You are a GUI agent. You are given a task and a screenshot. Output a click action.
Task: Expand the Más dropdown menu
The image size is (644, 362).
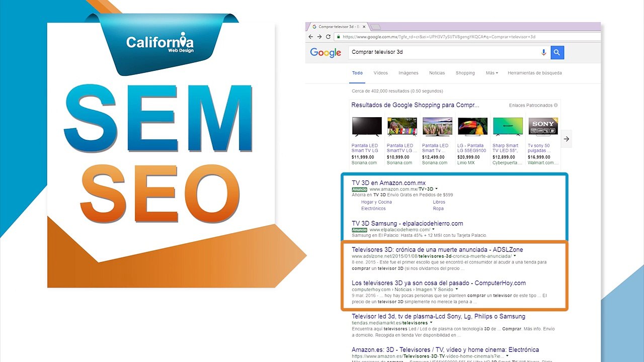[x=492, y=73]
